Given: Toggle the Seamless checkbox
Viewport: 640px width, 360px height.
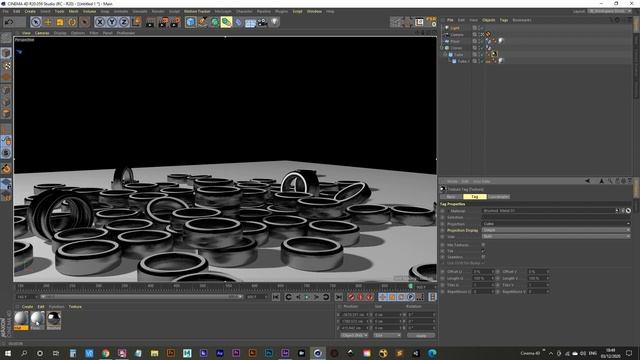Looking at the screenshot, I should click(x=483, y=257).
